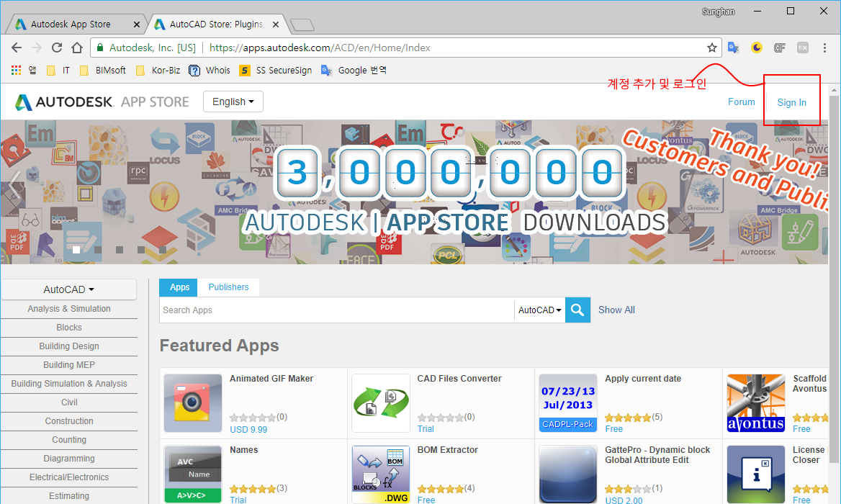Click the Sign In link
This screenshot has height=504, width=841.
[791, 103]
